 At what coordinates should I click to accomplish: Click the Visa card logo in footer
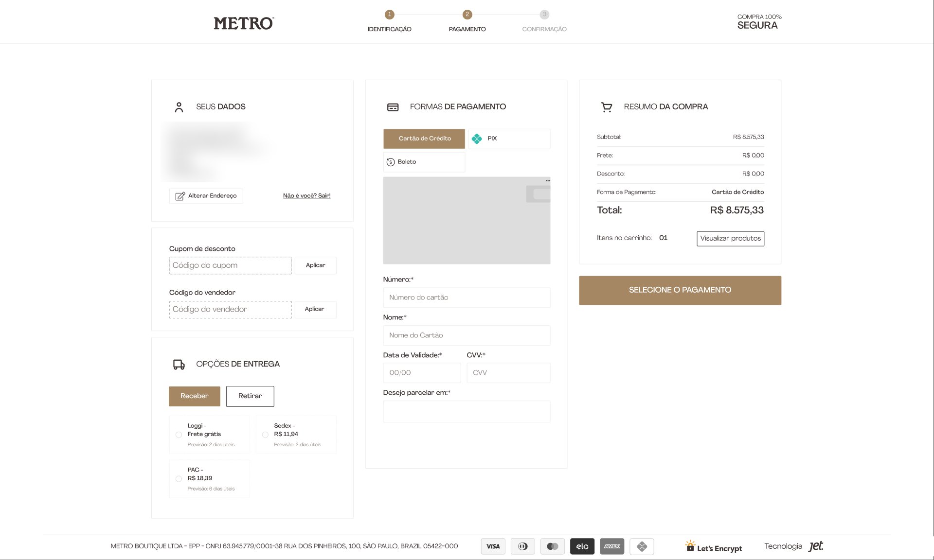493,546
